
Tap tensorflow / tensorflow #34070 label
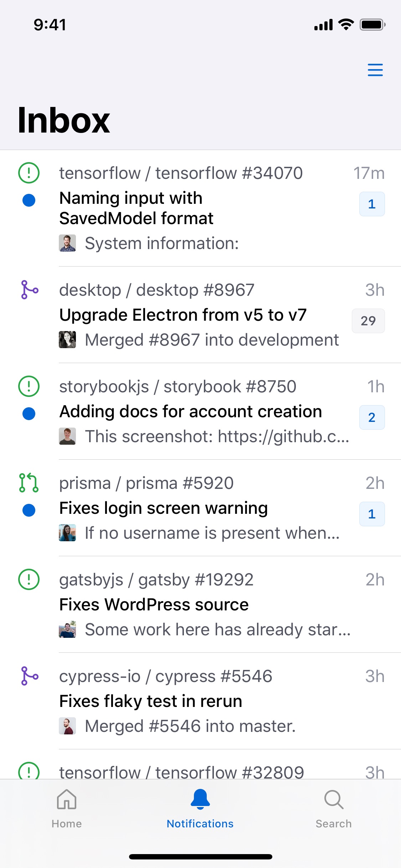[x=181, y=173]
